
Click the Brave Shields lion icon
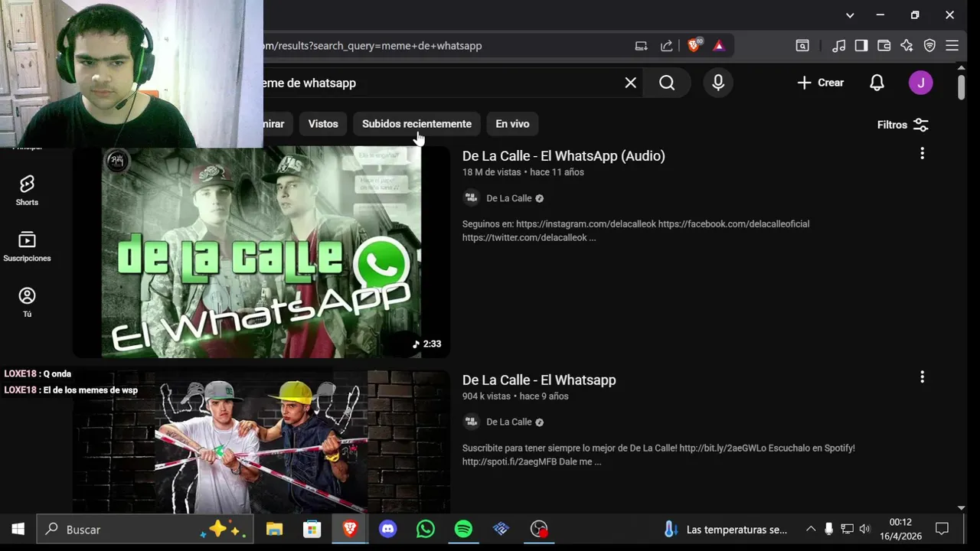tap(694, 45)
